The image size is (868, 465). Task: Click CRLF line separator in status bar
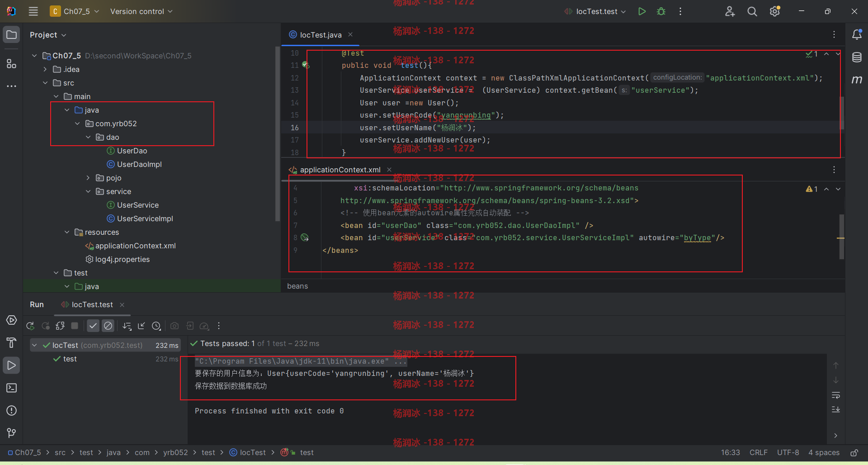click(x=759, y=453)
